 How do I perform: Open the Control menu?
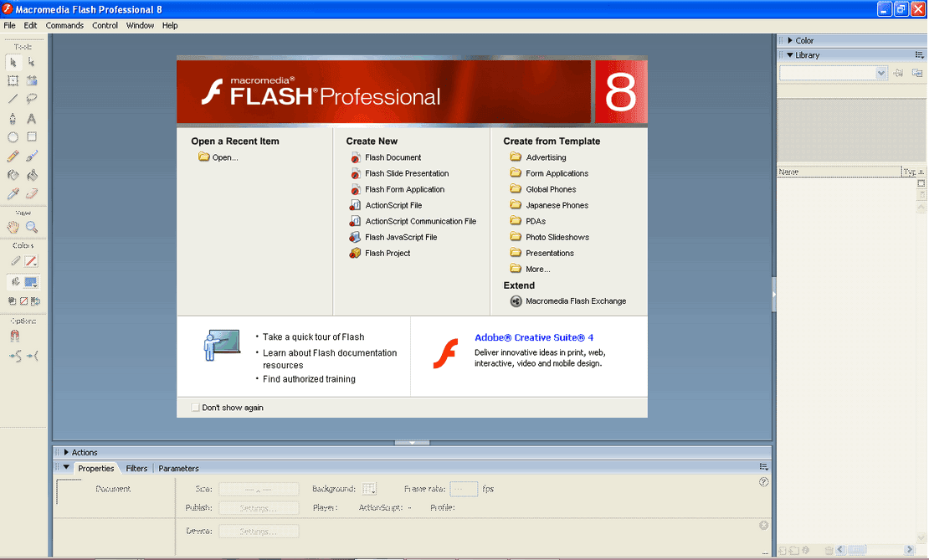105,25
